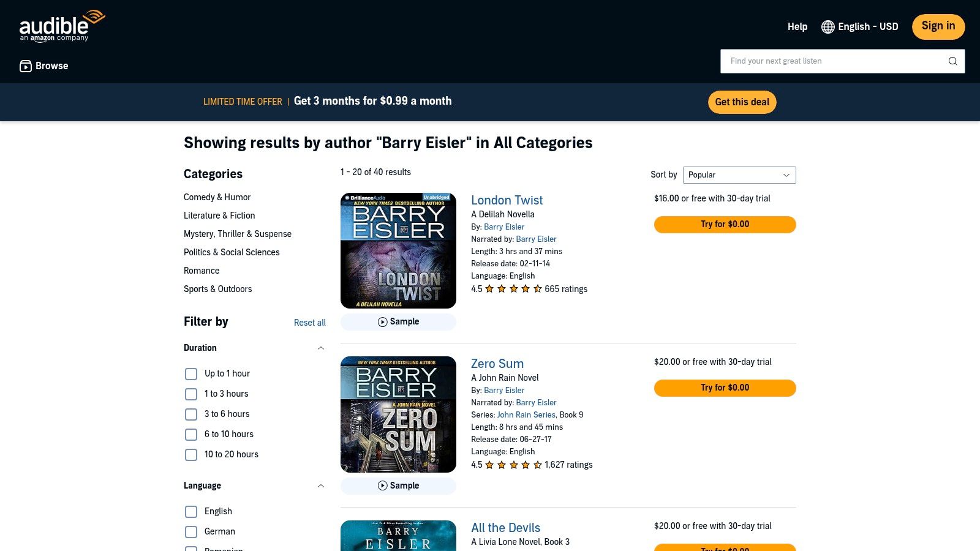Click the globe language icon
980x551 pixels.
coord(828,27)
